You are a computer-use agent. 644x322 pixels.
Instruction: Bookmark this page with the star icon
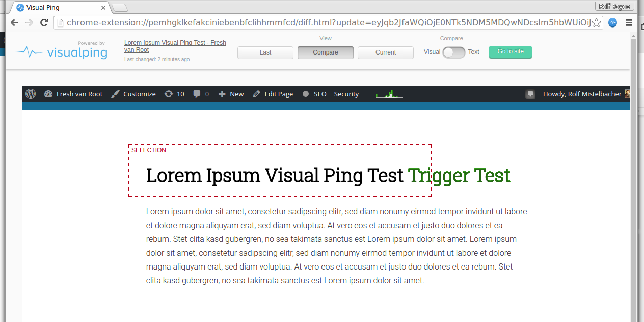coord(597,22)
